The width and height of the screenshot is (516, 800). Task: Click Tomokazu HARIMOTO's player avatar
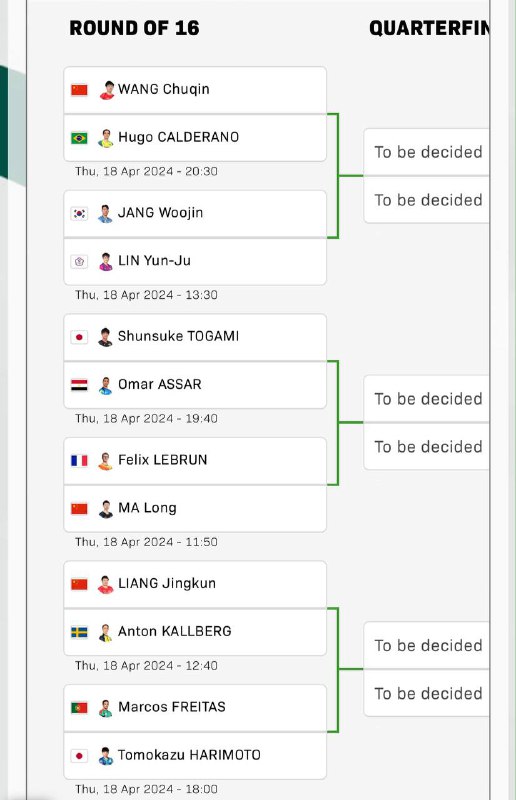pyautogui.click(x=106, y=756)
